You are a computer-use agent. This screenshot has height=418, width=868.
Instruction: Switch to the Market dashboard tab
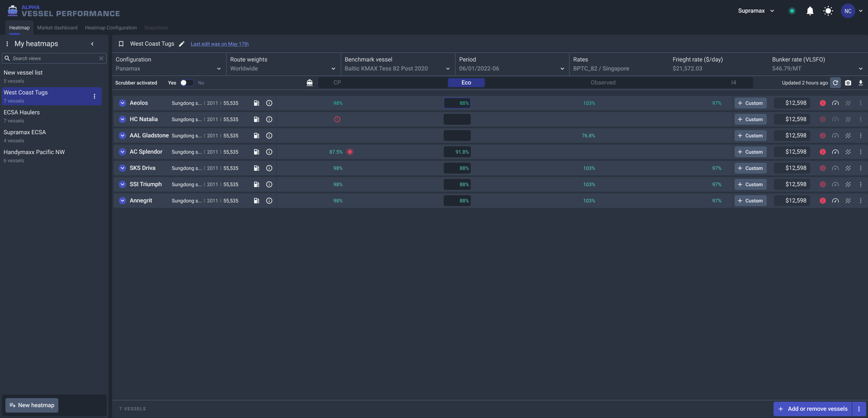57,28
